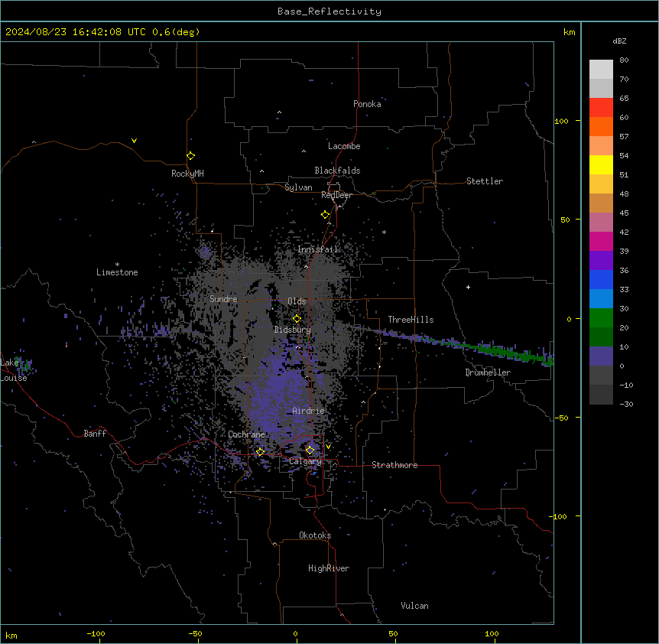Select the bright green swatch between 30 and 20

(601, 318)
